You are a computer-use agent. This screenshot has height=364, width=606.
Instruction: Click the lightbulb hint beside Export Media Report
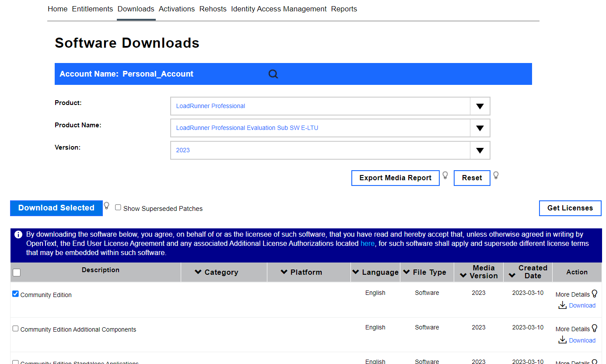click(445, 175)
